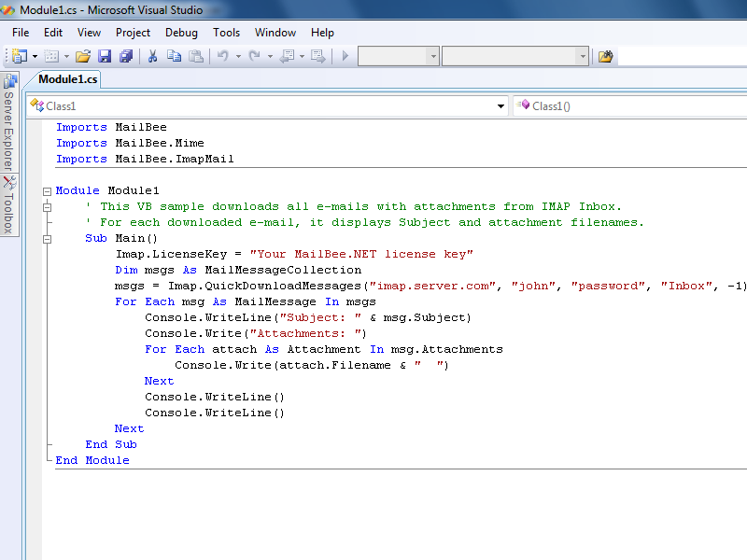Open the Server Explorer side panel
The width and height of the screenshot is (747, 560).
tap(9, 122)
